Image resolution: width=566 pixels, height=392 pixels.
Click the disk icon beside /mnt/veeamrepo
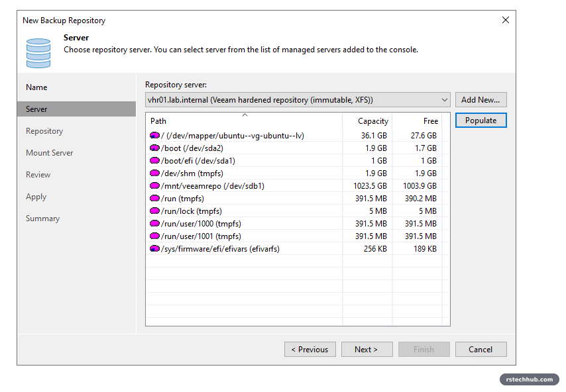(154, 185)
